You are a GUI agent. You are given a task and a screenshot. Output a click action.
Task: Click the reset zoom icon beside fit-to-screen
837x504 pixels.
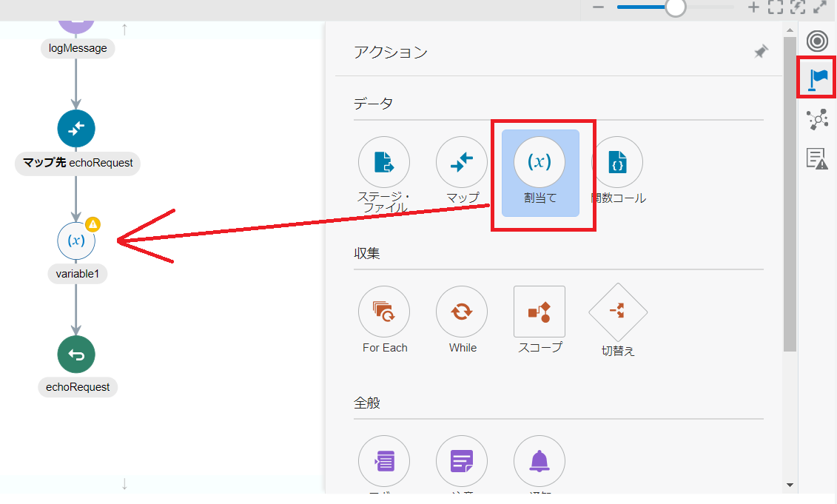[798, 7]
